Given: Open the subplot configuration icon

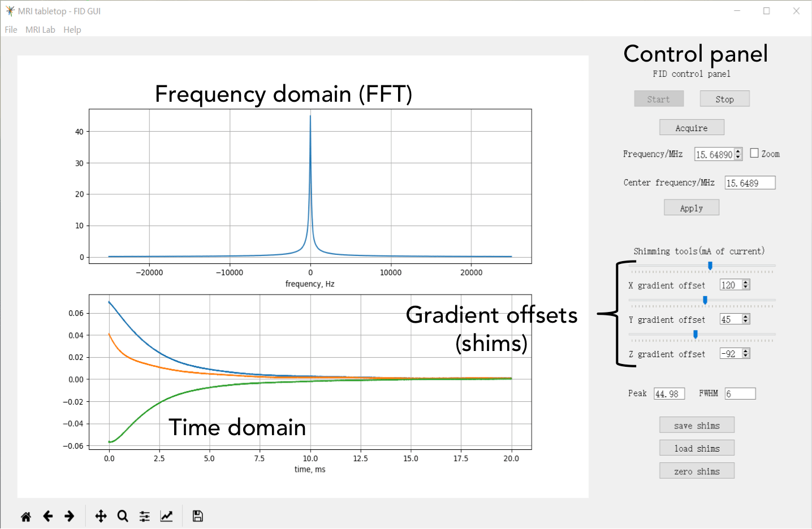Looking at the screenshot, I should [x=144, y=516].
